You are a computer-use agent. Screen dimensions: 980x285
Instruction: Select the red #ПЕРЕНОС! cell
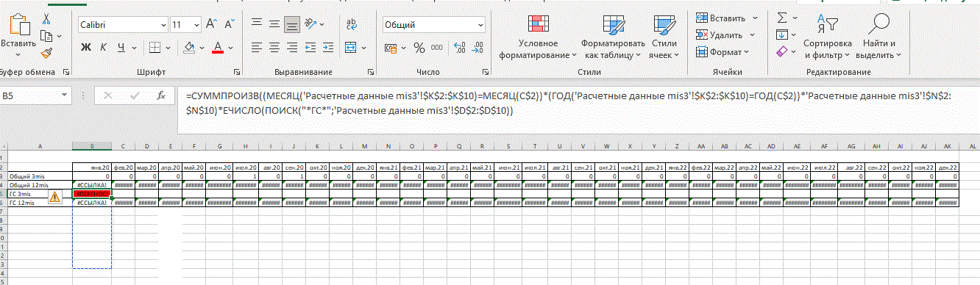[92, 194]
